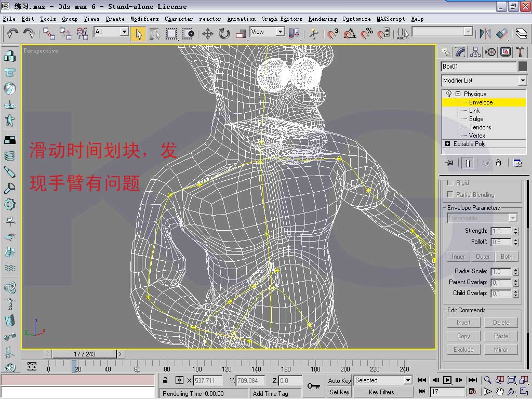Click Bind to Space Warp icon
532x399 pixels.
click(x=82, y=34)
